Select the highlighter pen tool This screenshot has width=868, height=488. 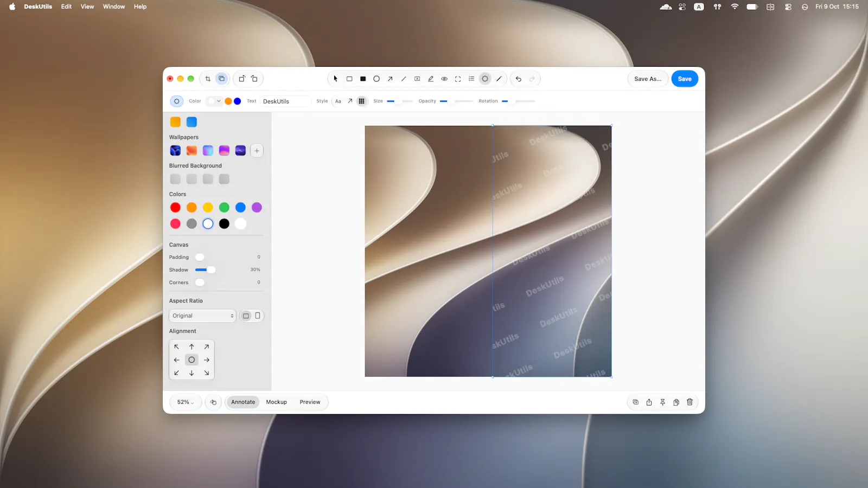click(x=431, y=79)
